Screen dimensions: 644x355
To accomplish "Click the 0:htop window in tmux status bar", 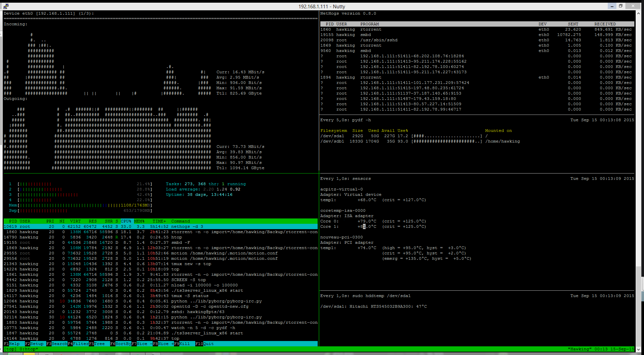I will pos(29,349).
